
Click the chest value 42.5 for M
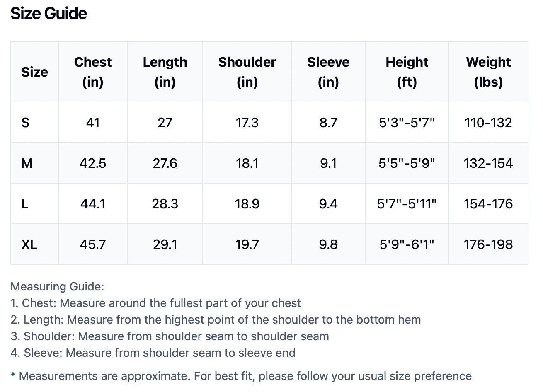[x=93, y=163]
